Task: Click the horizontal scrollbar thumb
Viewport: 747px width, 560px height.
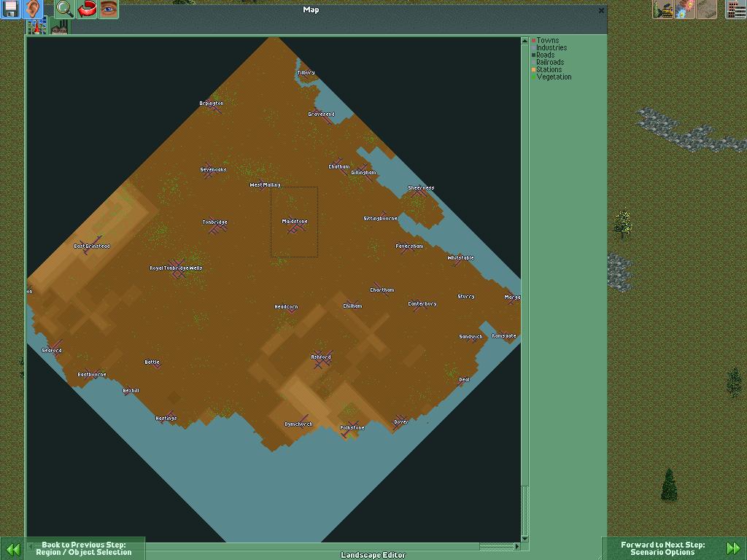Action: (x=496, y=546)
